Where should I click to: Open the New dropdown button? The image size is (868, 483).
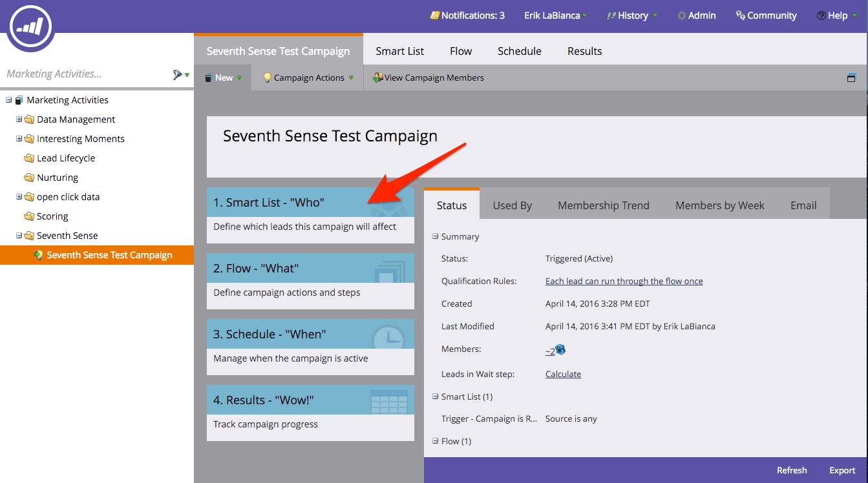pos(223,77)
